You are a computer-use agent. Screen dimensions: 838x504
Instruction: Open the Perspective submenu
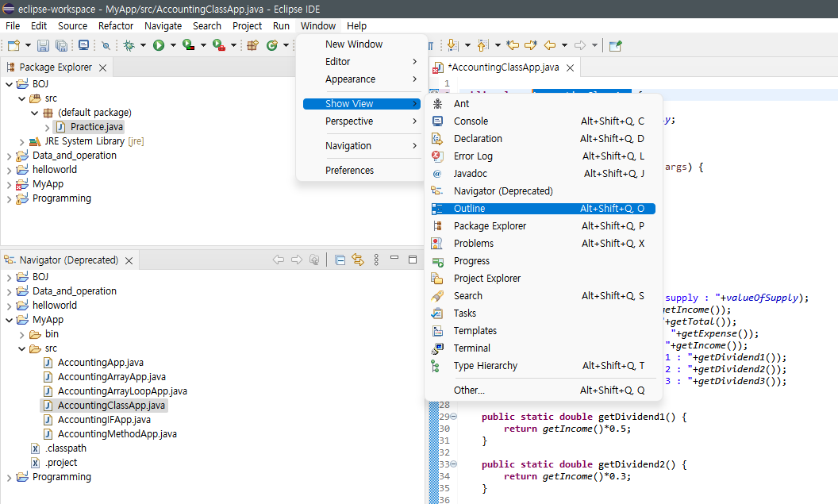pos(361,121)
